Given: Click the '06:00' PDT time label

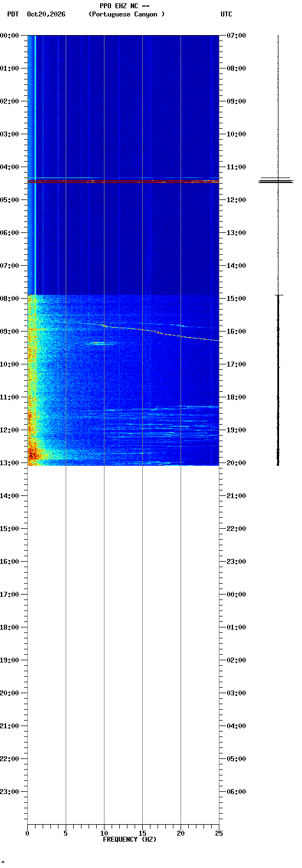Looking at the screenshot, I should point(9,233).
